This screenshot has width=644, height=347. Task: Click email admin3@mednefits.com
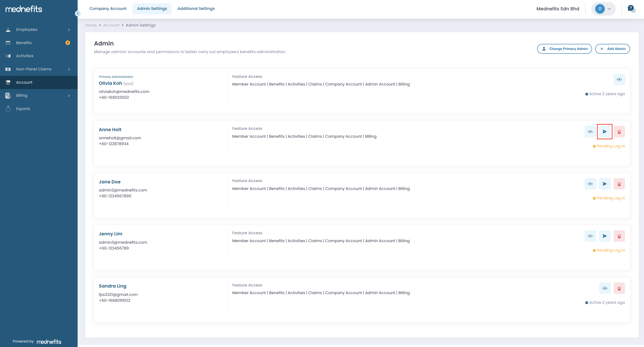(x=123, y=242)
